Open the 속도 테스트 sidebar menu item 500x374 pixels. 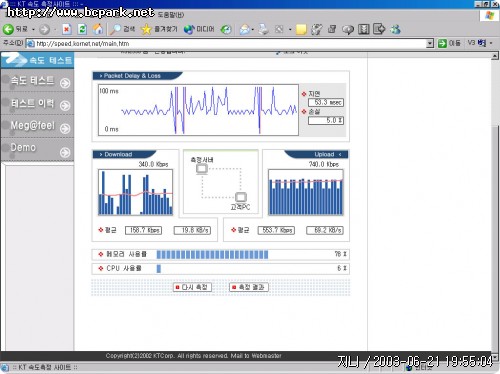tap(37, 81)
